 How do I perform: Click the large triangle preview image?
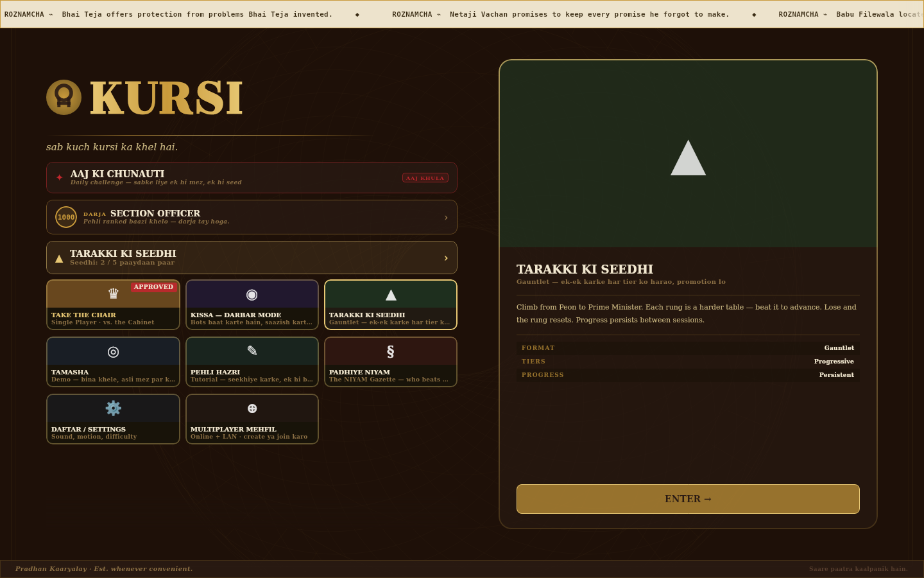[x=688, y=157]
